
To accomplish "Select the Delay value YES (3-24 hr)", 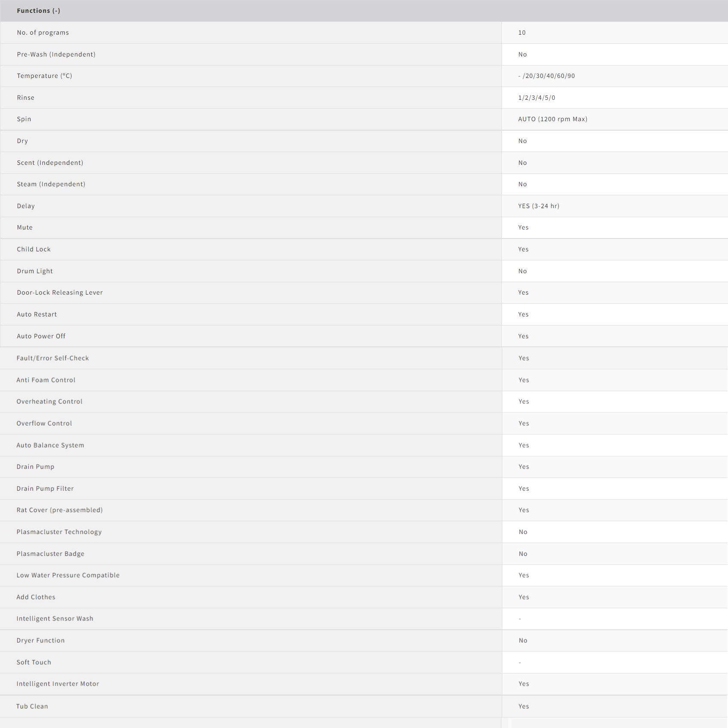I will tap(539, 206).
